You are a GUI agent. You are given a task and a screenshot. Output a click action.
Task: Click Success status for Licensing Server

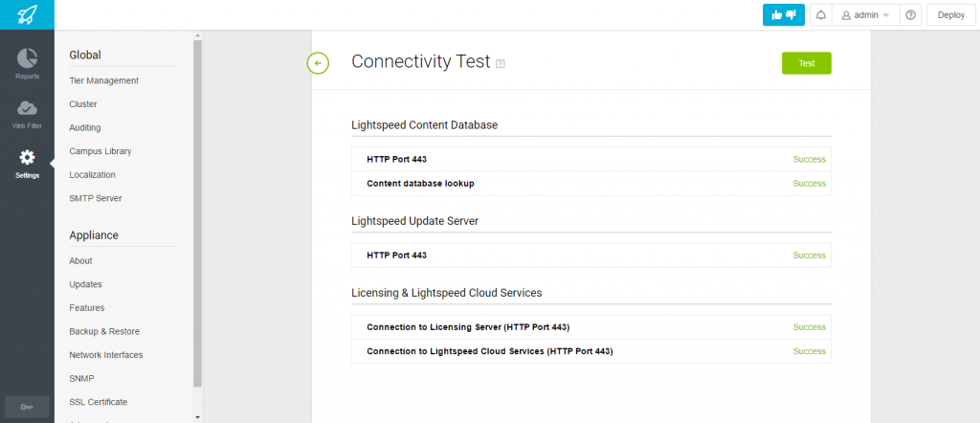[810, 327]
